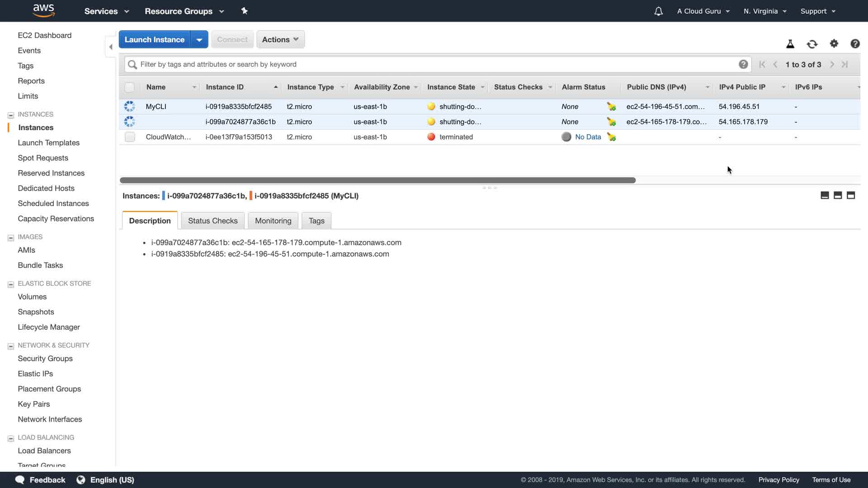Toggle select-all checkbox in the table header
Image resolution: width=868 pixels, height=488 pixels.
coord(130,87)
